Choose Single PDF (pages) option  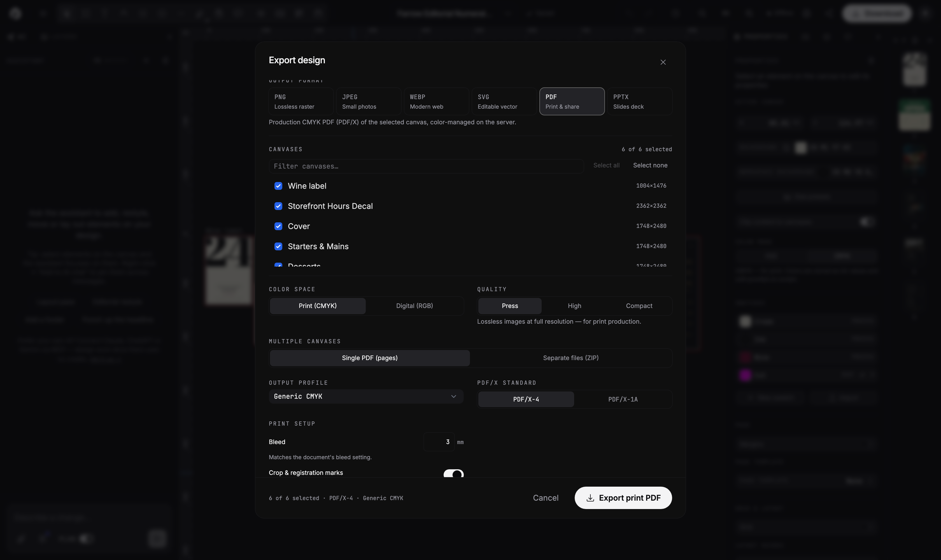pos(369,358)
